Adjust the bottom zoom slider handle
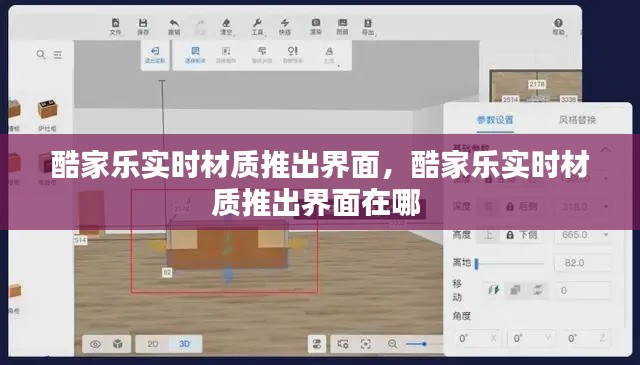 (x=424, y=344)
